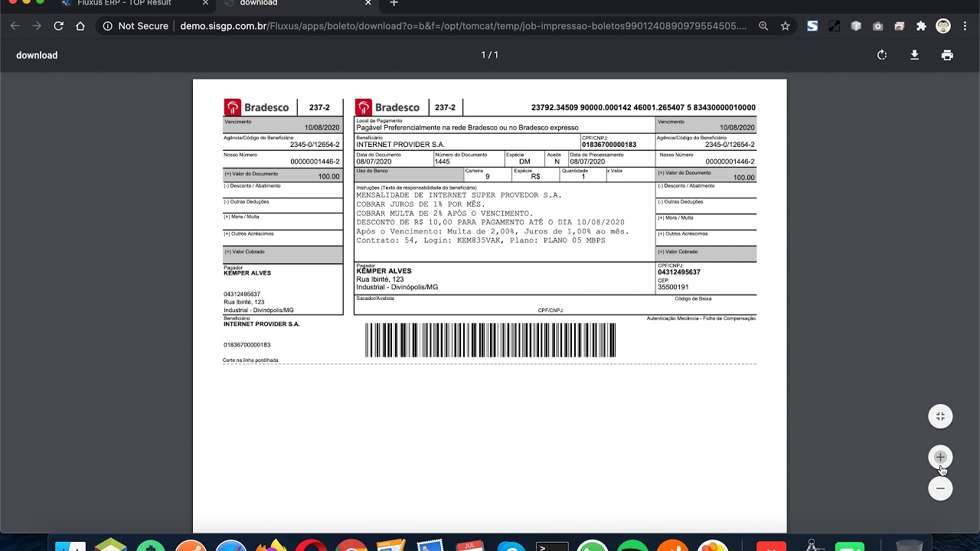Zoom in on the PDF page

(x=940, y=457)
